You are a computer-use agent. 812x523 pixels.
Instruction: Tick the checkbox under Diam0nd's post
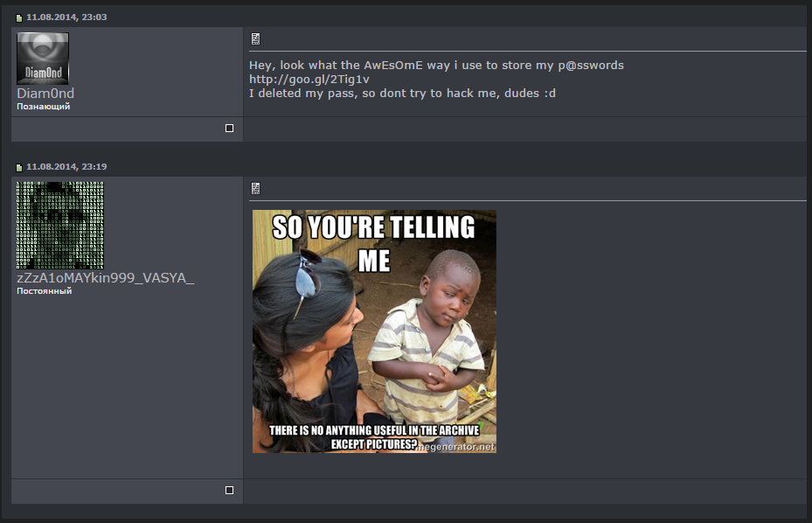[229, 128]
